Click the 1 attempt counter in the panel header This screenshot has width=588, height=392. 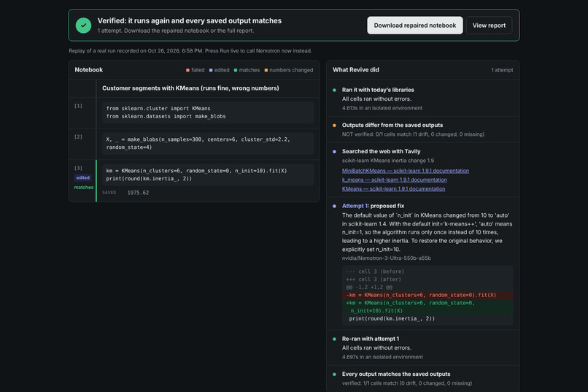[502, 70]
